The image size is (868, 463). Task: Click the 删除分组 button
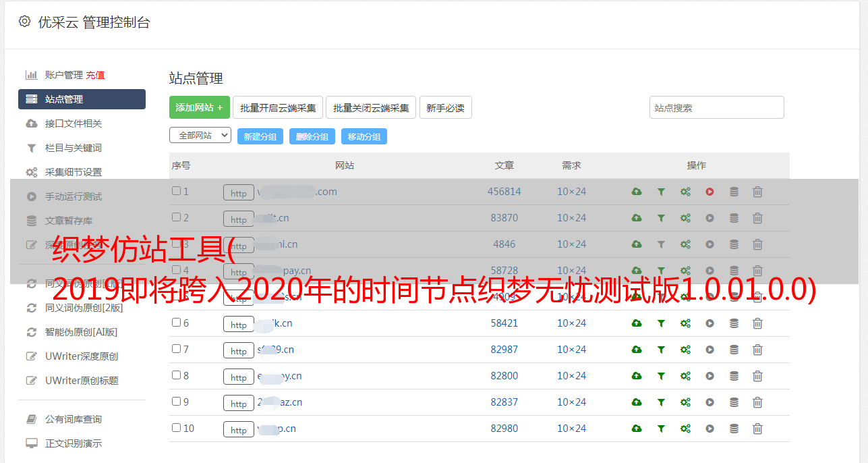pyautogui.click(x=312, y=136)
